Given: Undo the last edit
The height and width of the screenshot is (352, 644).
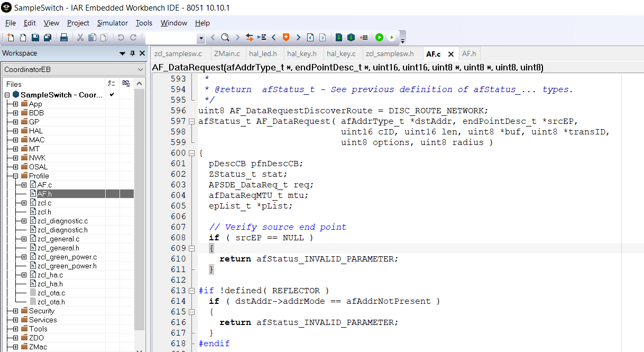Looking at the screenshot, I should [121, 38].
